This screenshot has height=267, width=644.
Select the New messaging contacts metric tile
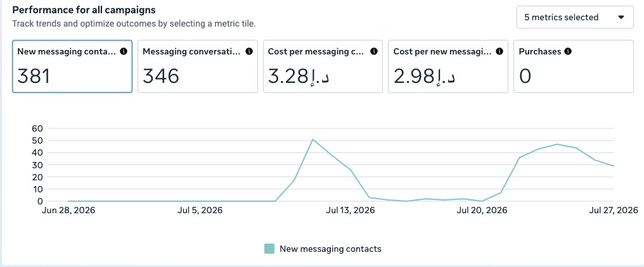[x=72, y=66]
